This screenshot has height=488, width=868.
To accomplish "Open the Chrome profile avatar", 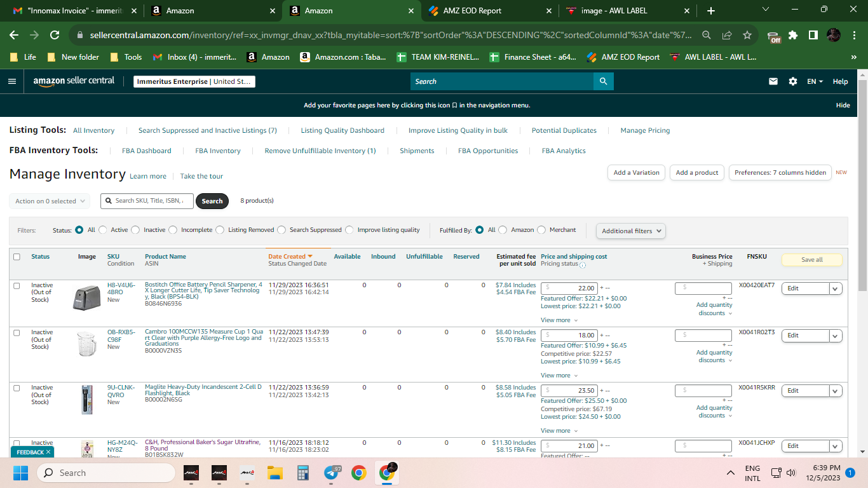I will pyautogui.click(x=834, y=35).
